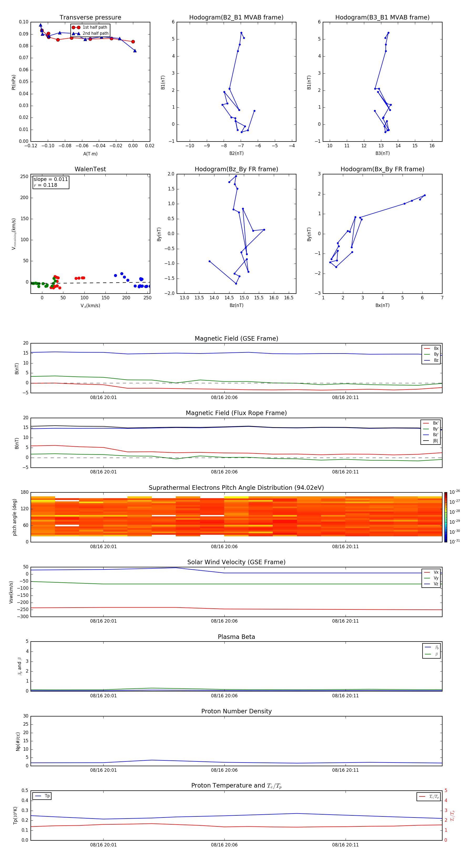Click 'Bz' in GSE magnetic field legend
The width and height of the screenshot is (473, 868).
point(436,361)
